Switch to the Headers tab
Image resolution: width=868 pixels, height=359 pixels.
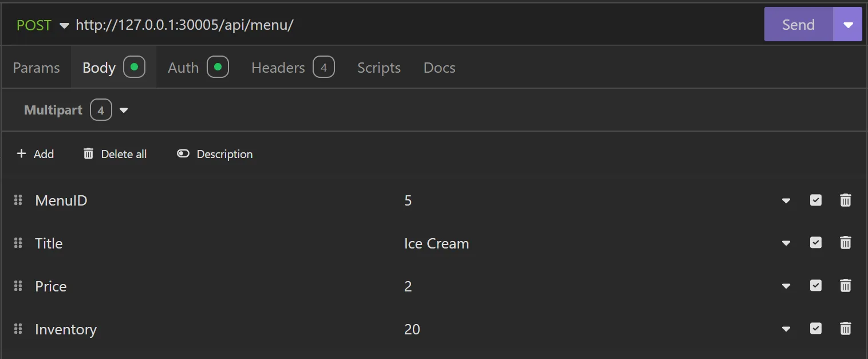pyautogui.click(x=278, y=68)
